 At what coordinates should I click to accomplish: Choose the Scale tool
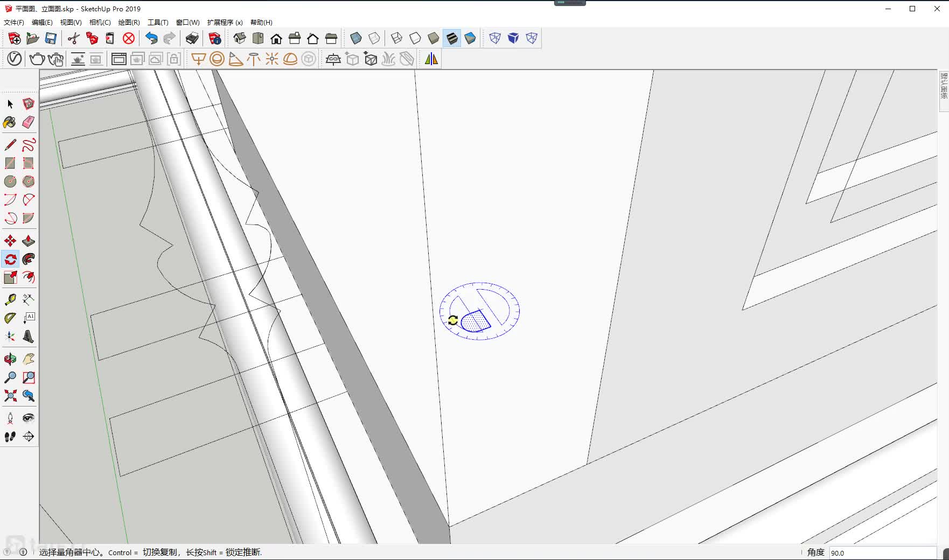[x=10, y=277]
